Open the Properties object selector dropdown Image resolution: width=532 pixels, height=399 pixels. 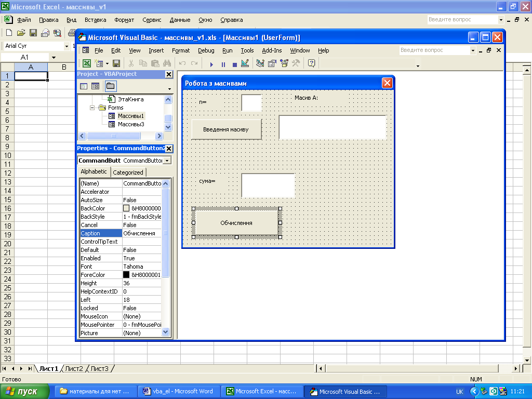167,161
